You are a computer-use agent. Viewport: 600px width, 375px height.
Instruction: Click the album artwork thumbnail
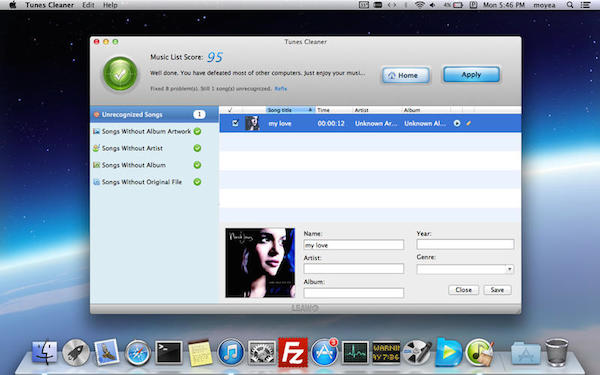(260, 262)
